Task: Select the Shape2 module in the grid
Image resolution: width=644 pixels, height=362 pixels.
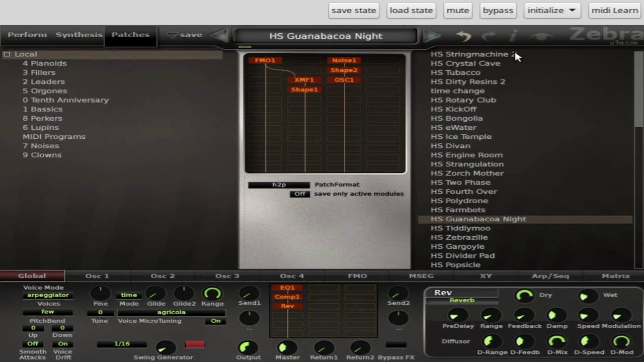Action: [344, 70]
